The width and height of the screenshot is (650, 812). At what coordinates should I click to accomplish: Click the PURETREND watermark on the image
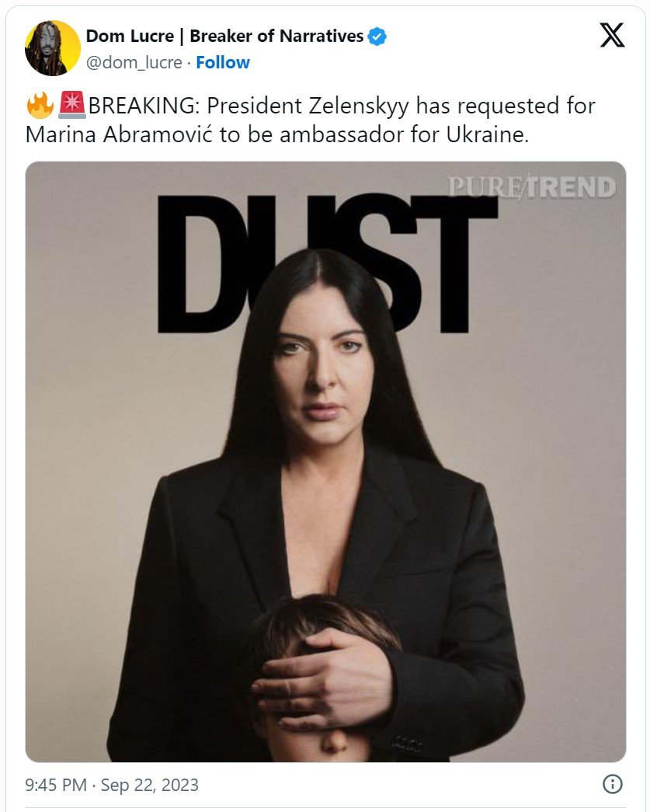532,186
